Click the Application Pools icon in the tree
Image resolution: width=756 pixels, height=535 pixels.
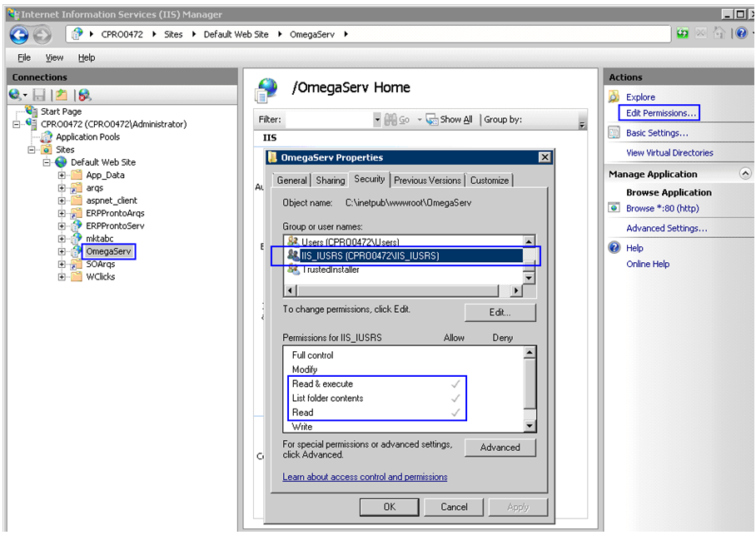(x=47, y=137)
